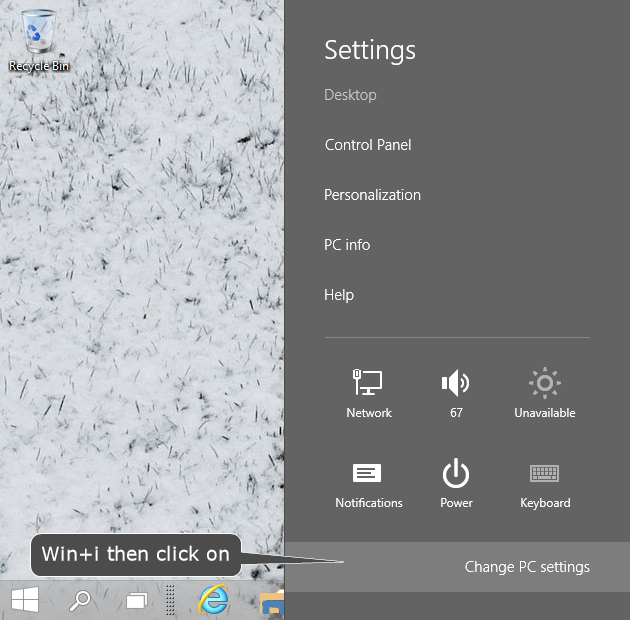
Task: Open the Windows Start button
Action: (x=25, y=600)
